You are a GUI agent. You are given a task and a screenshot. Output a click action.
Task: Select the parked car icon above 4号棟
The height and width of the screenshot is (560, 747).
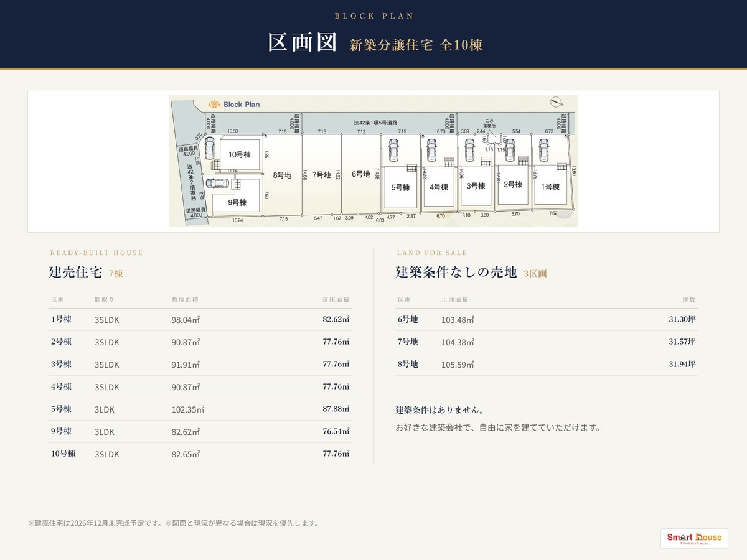(431, 150)
